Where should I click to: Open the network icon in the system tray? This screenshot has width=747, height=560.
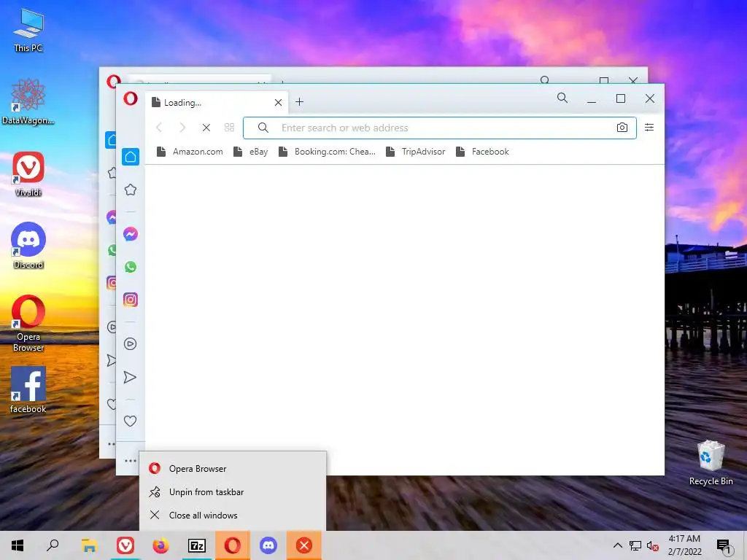pyautogui.click(x=635, y=545)
